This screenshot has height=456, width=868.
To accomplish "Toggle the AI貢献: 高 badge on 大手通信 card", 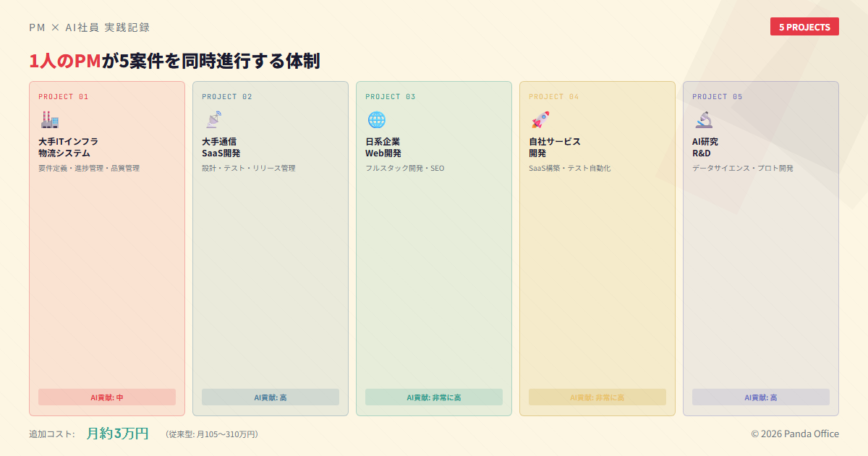I will [270, 397].
